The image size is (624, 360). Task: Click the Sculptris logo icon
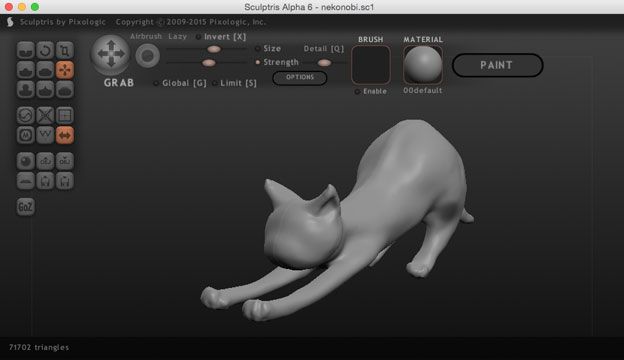tap(10, 22)
